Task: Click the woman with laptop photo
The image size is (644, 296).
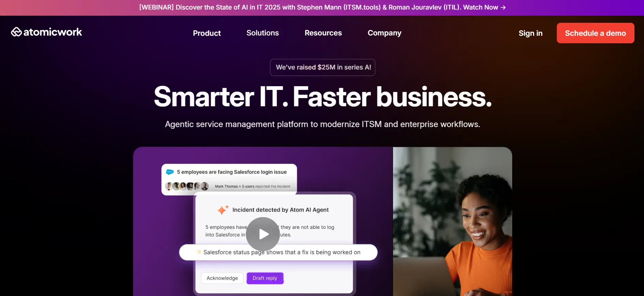Action: (452, 221)
